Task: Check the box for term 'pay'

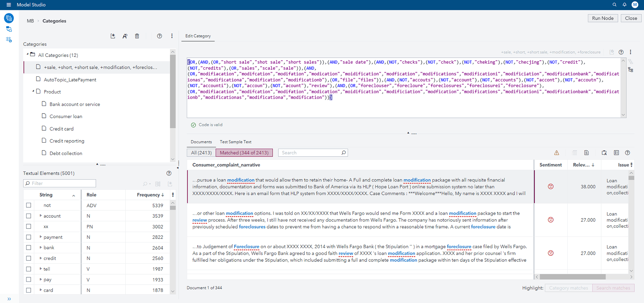Action: pyautogui.click(x=29, y=279)
